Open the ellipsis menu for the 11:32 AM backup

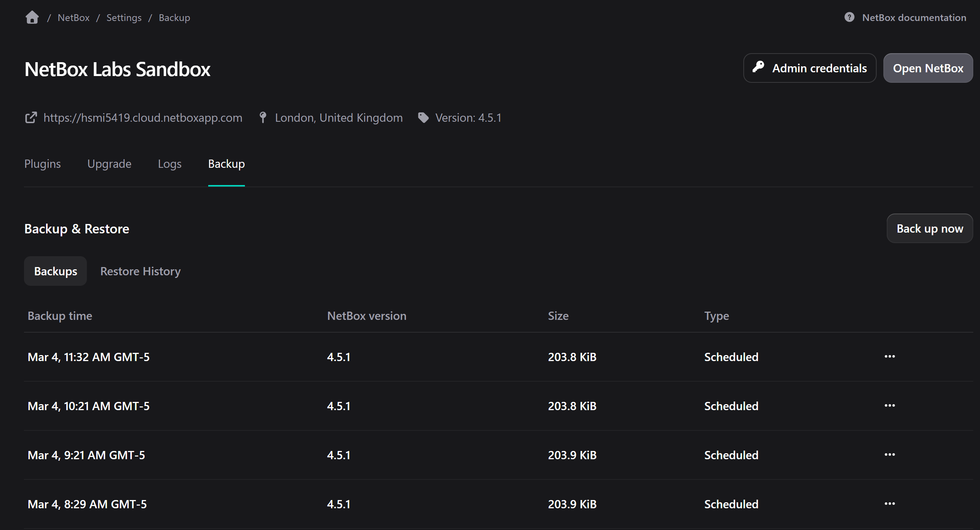[889, 356]
